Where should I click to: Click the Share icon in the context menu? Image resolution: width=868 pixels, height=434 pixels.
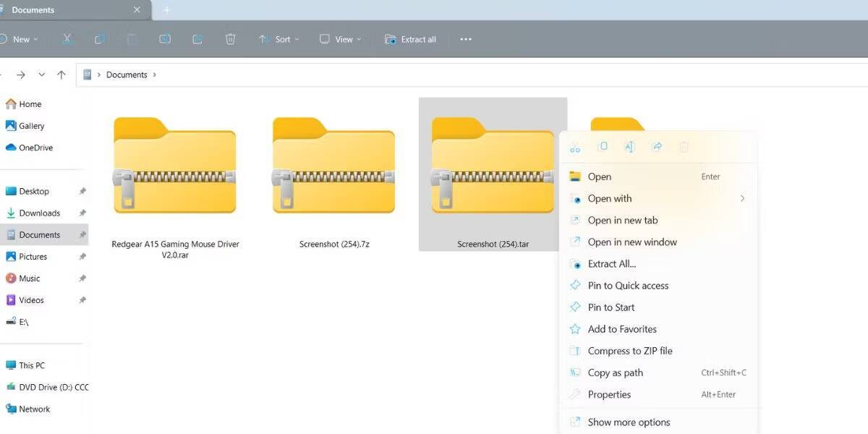[657, 147]
